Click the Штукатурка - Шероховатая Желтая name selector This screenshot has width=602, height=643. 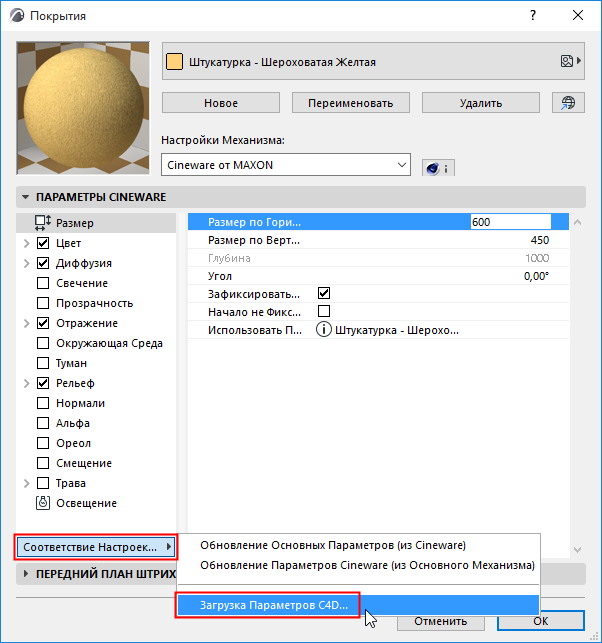pos(373,61)
